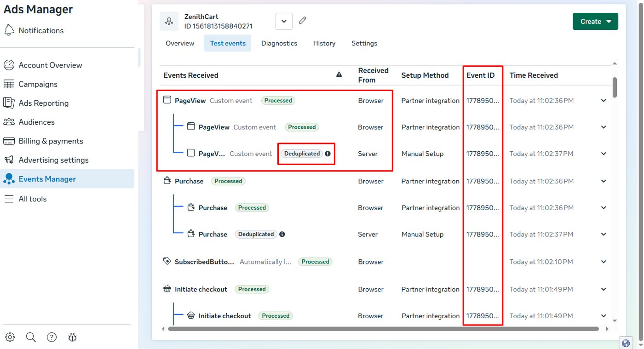Open the dataset selector dropdown arrow
Viewport: 644px width, 349px height.
[x=284, y=21]
